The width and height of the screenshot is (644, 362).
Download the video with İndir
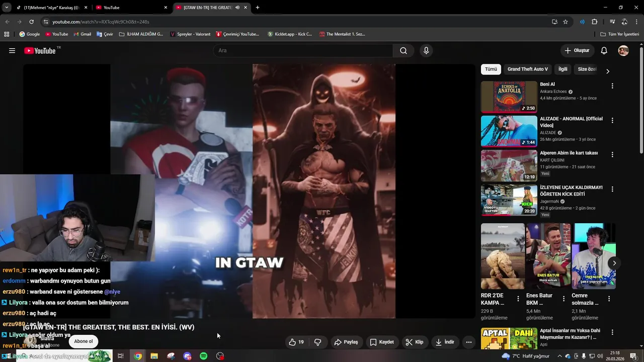coord(445,342)
